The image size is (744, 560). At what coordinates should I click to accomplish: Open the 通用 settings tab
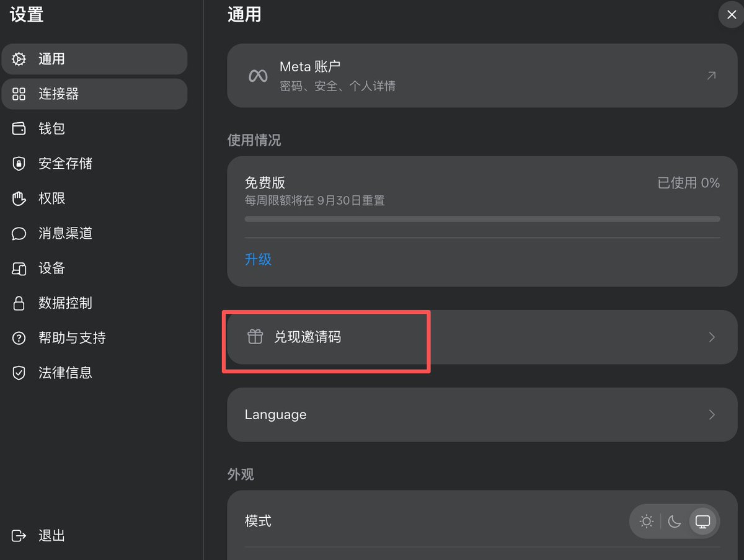[x=94, y=59]
